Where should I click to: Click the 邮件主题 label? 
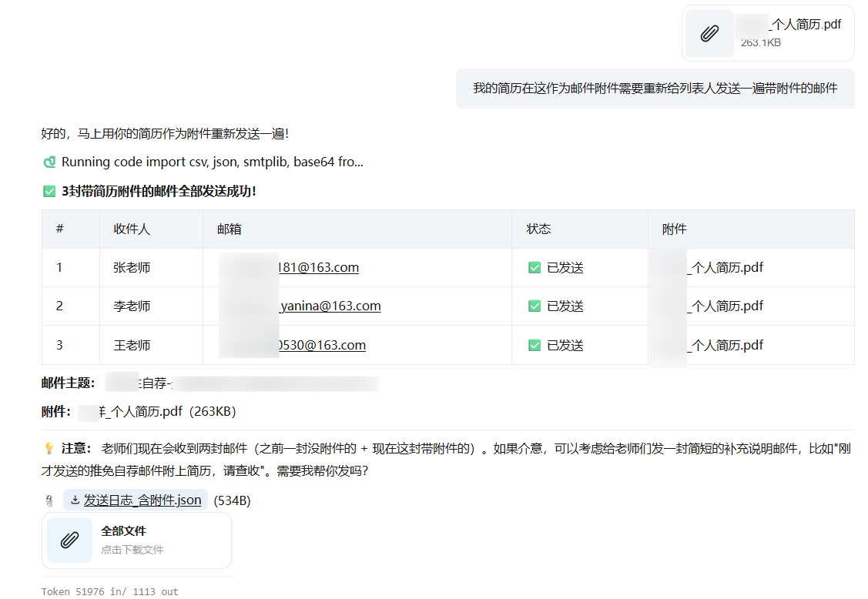pos(68,383)
